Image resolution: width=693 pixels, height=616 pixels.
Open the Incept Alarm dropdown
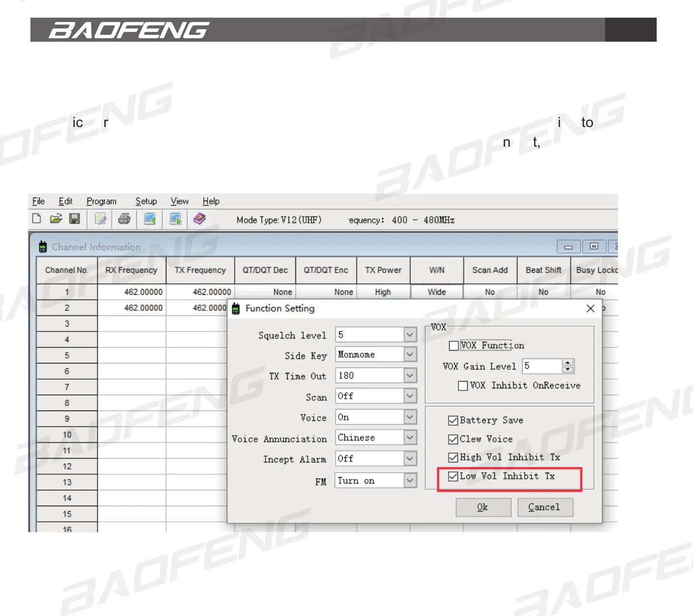410,459
